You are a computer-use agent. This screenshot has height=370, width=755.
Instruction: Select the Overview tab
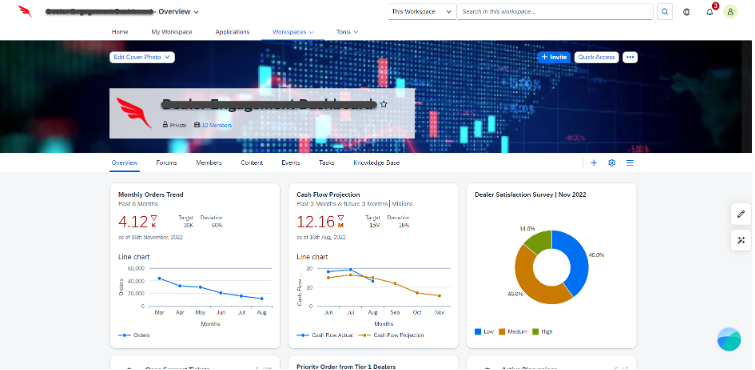[125, 163]
